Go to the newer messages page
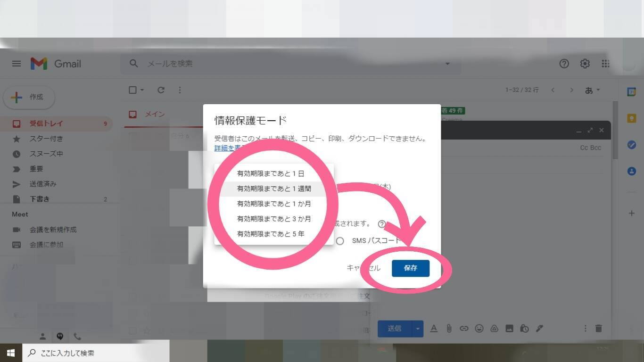This screenshot has width=644, height=362. (x=553, y=90)
